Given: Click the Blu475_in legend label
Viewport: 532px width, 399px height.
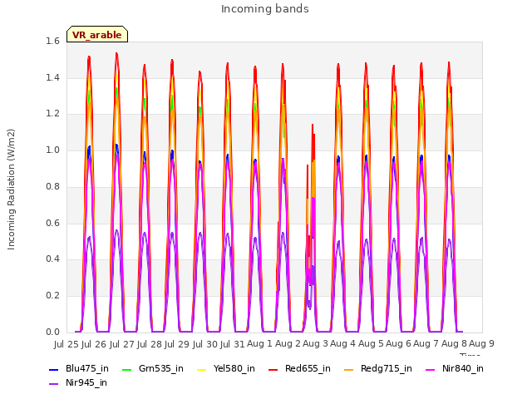Looking at the screenshot, I should [87, 368].
